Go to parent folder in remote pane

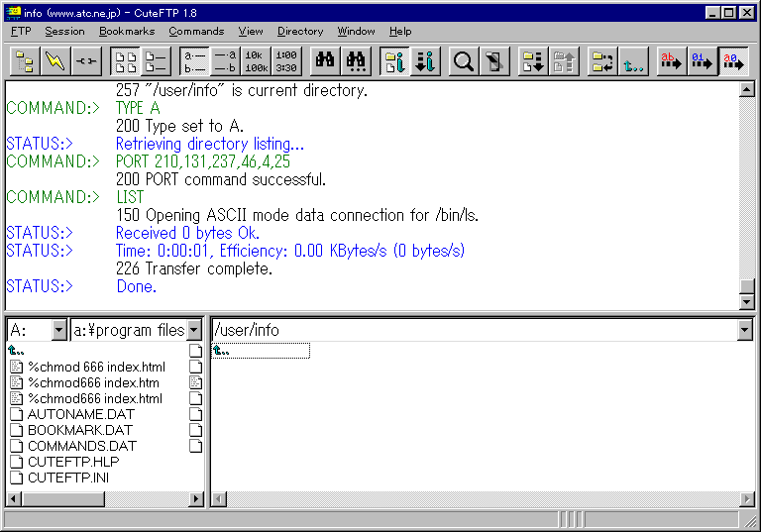[x=221, y=350]
